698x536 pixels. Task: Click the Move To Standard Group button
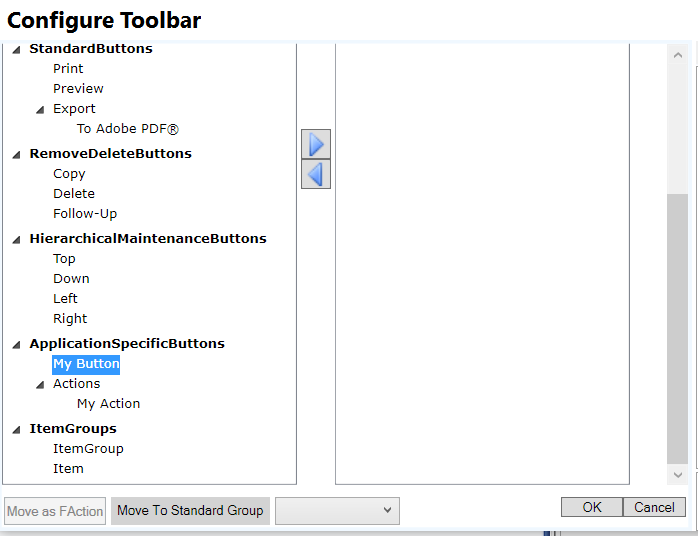coord(190,511)
